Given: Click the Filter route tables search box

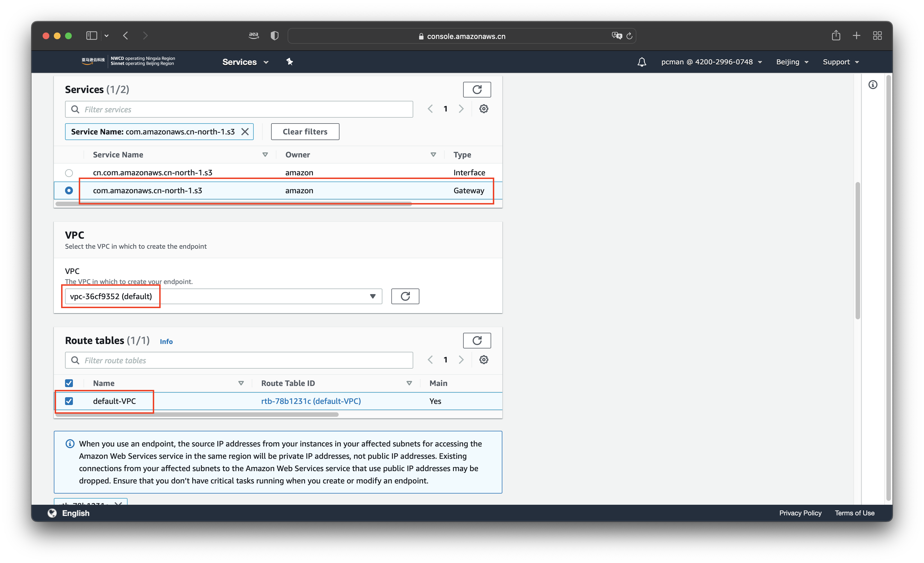Looking at the screenshot, I should click(x=239, y=360).
